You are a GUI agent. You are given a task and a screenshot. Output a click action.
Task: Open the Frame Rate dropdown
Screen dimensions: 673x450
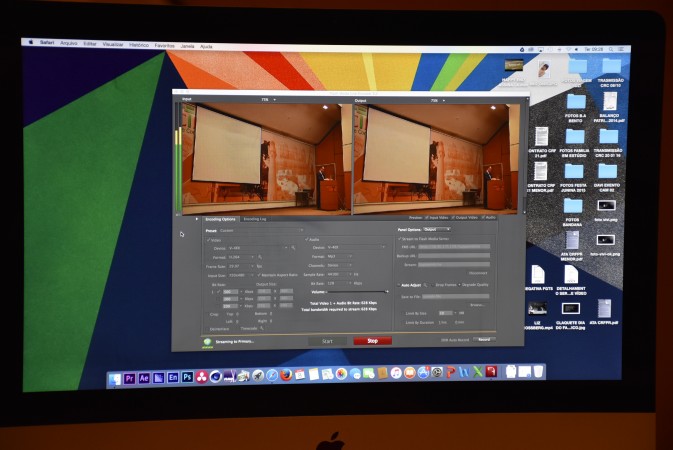coord(241,266)
